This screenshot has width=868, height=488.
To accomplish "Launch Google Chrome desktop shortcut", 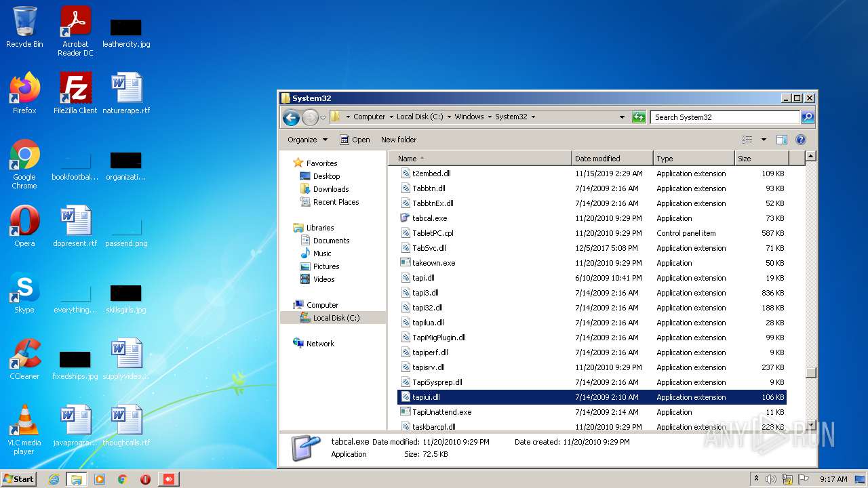I will 24,165.
